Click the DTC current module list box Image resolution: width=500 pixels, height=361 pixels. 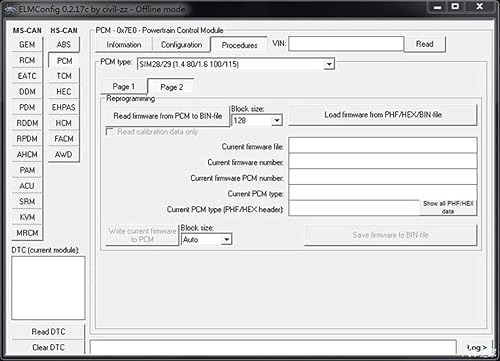tap(48, 288)
